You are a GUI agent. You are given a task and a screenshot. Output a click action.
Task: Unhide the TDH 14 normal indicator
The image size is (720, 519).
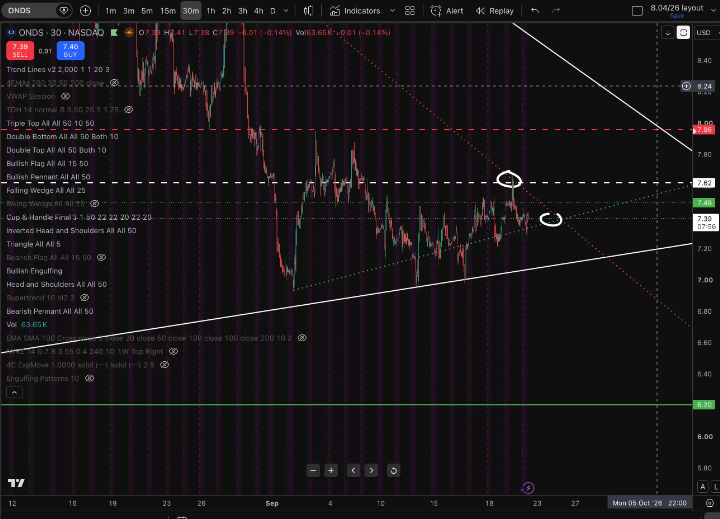point(129,110)
